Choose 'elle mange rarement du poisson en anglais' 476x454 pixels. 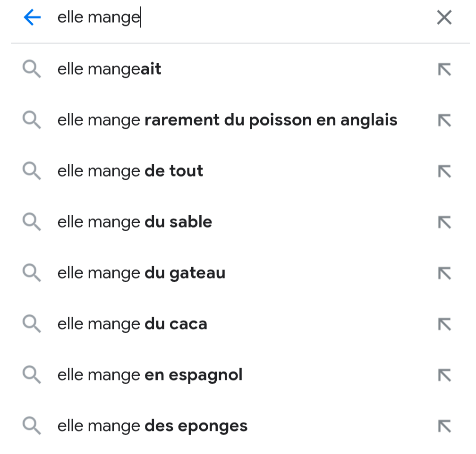(227, 120)
